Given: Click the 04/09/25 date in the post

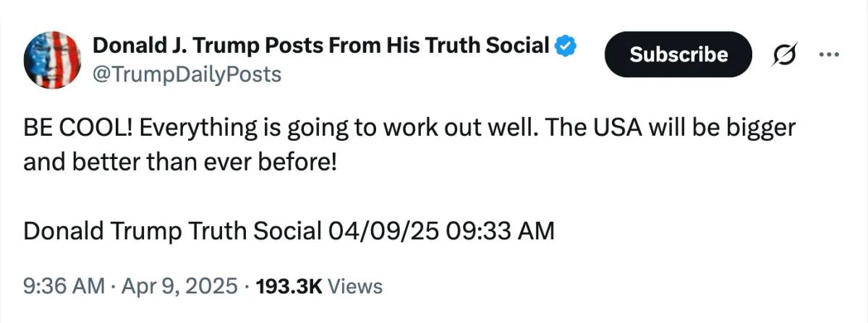Looking at the screenshot, I should 383,231.
